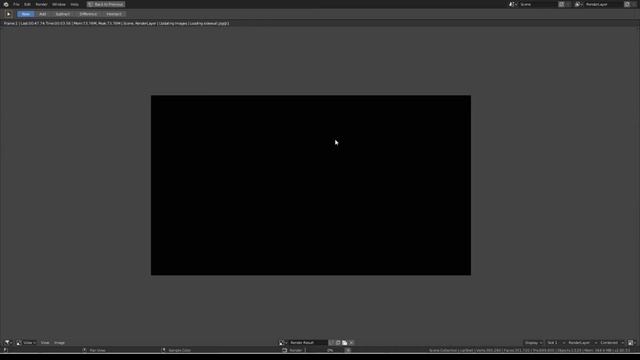This screenshot has width=640, height=360.
Task: Click the add view layer icon
Action: point(627,4)
